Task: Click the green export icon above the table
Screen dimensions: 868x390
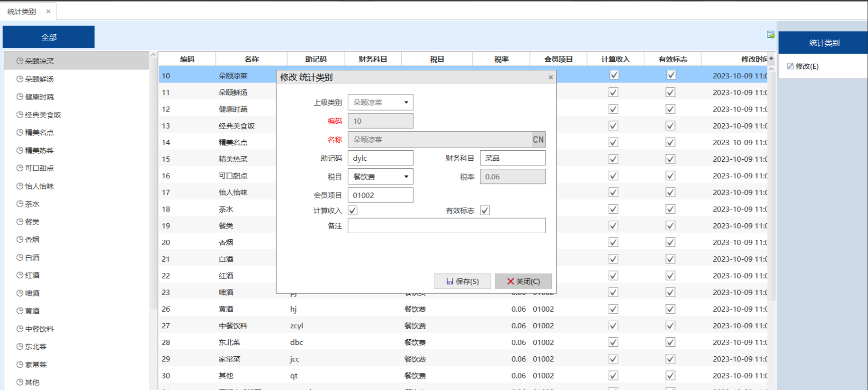Action: tap(770, 35)
